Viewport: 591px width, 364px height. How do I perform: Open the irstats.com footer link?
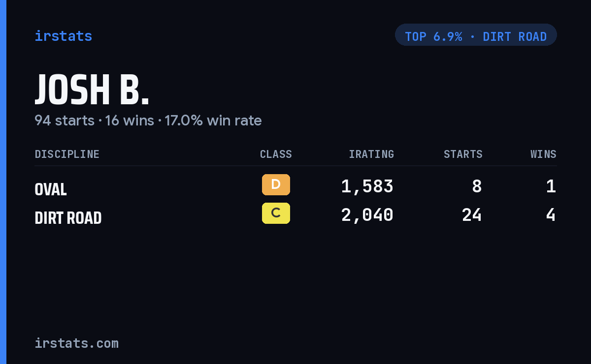77,343
